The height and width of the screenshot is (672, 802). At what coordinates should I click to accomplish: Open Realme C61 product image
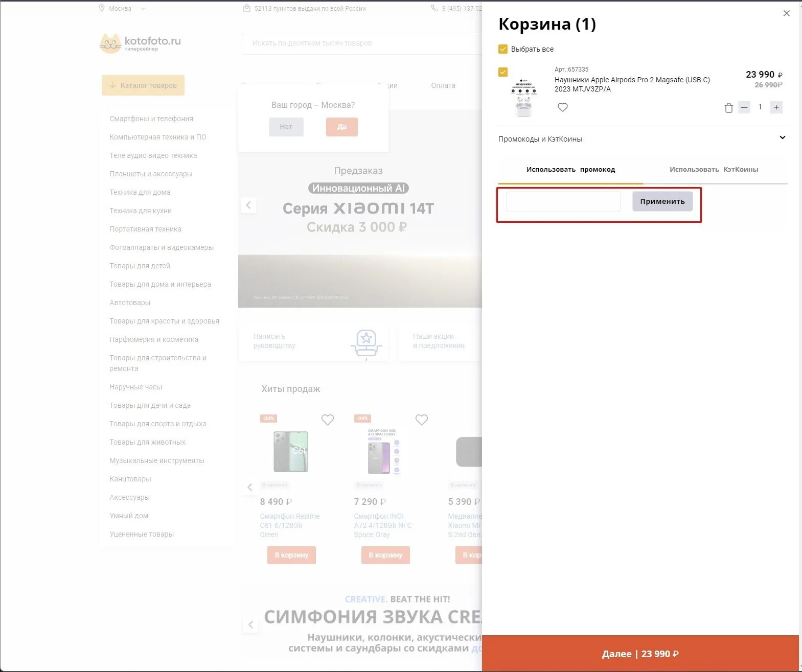[291, 451]
